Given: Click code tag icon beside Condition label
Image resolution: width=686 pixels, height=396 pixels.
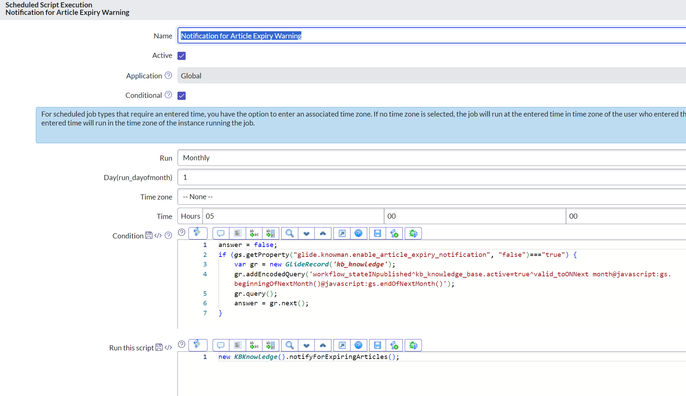Looking at the screenshot, I should tap(158, 235).
